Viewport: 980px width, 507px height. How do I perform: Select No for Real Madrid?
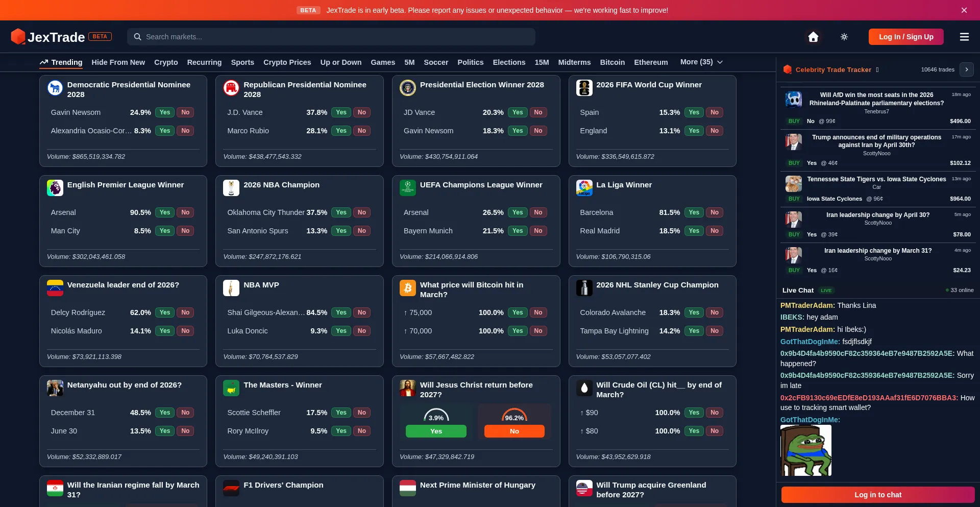coord(715,231)
